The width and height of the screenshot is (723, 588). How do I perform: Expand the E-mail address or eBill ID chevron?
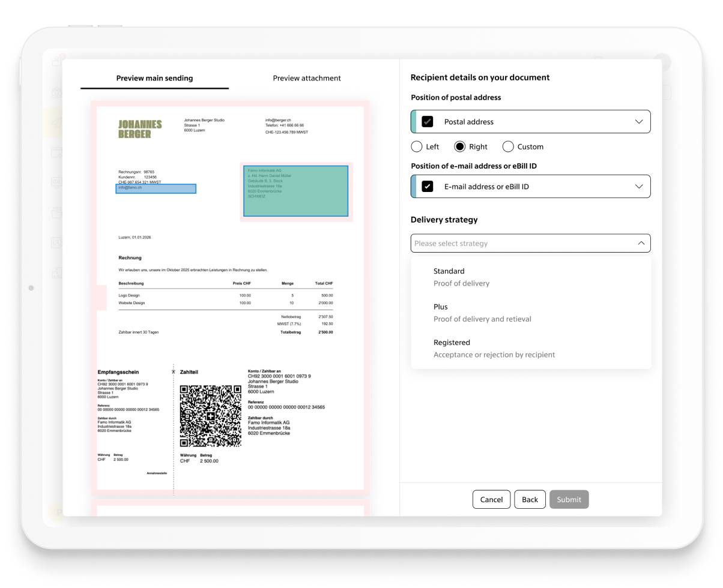639,187
